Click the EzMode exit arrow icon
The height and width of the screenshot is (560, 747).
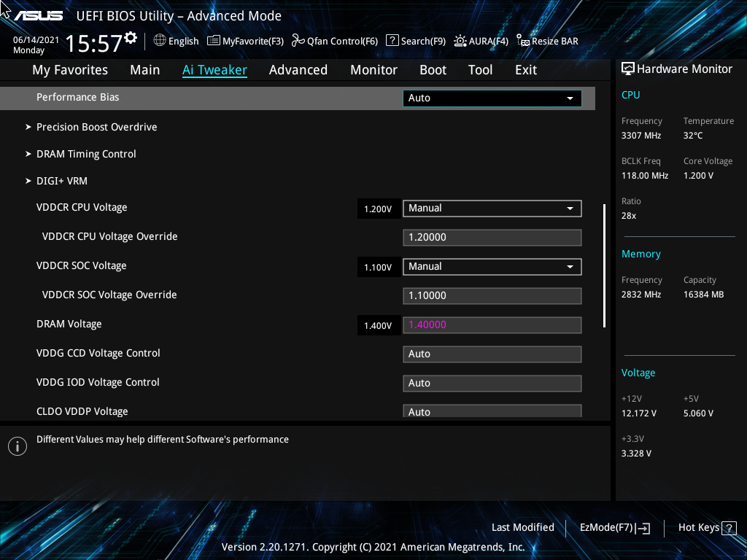pyautogui.click(x=643, y=528)
